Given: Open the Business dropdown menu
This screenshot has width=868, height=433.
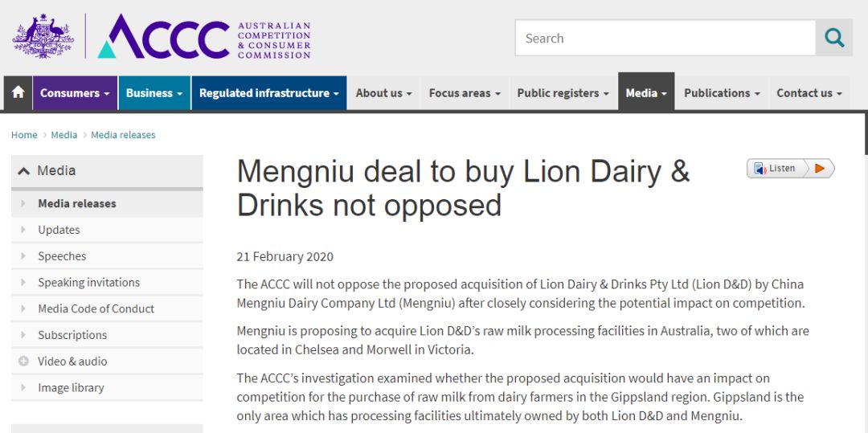Looking at the screenshot, I should pos(154,93).
